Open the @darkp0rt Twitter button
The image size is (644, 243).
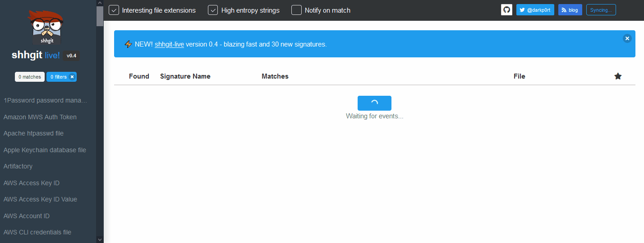pos(535,10)
